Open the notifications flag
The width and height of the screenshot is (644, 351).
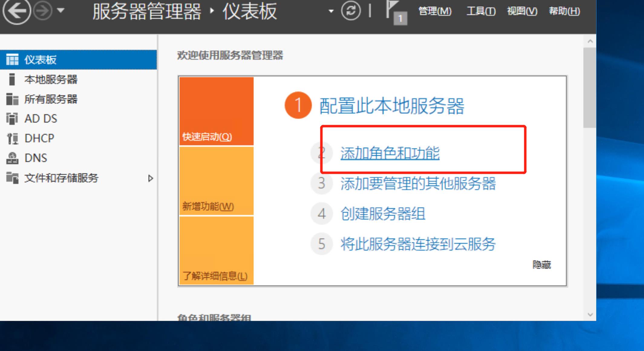[x=397, y=12]
